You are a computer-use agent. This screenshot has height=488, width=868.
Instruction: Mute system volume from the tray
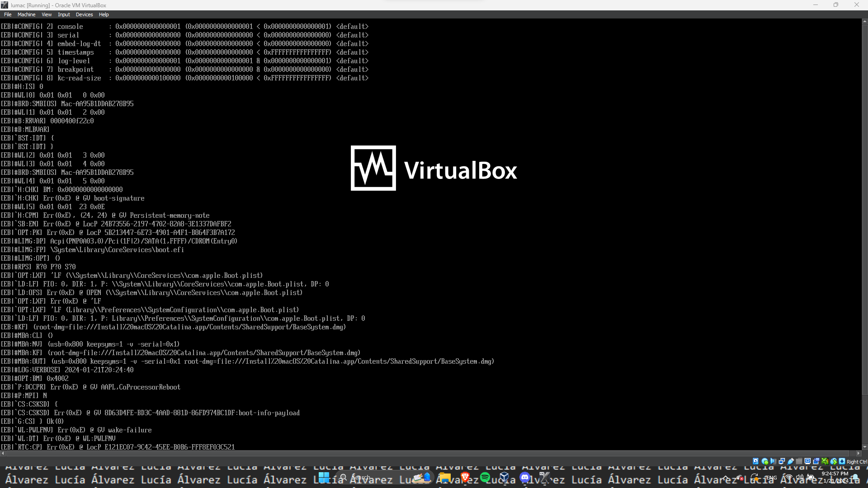click(799, 478)
